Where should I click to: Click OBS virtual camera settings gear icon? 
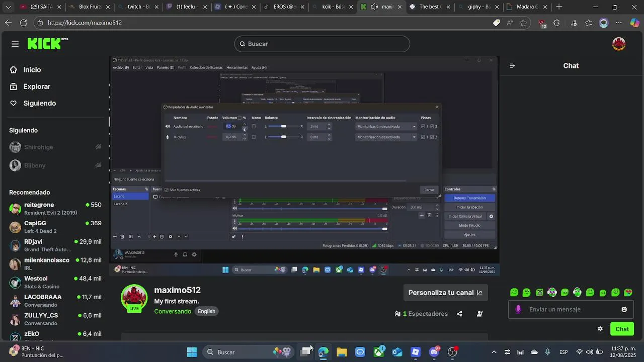[x=491, y=216]
